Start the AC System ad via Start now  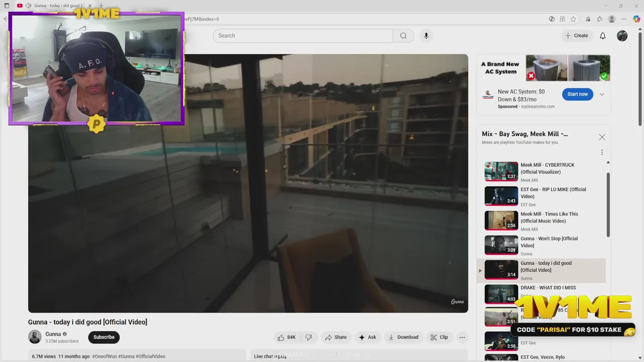(x=578, y=94)
